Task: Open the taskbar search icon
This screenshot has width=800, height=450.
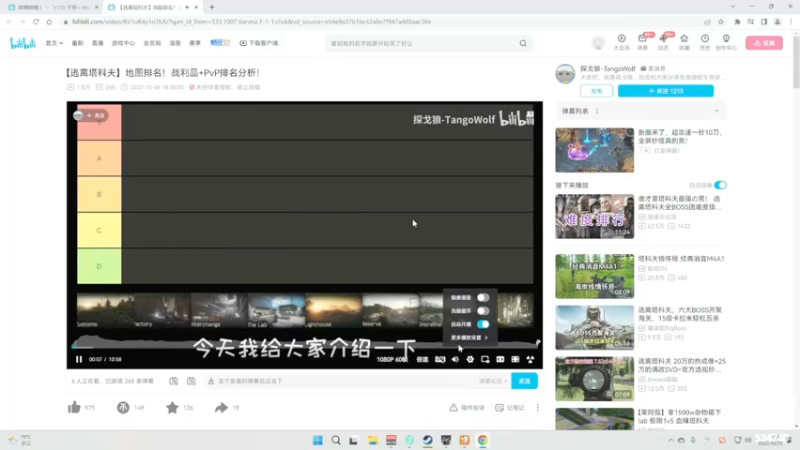Action: pos(336,440)
